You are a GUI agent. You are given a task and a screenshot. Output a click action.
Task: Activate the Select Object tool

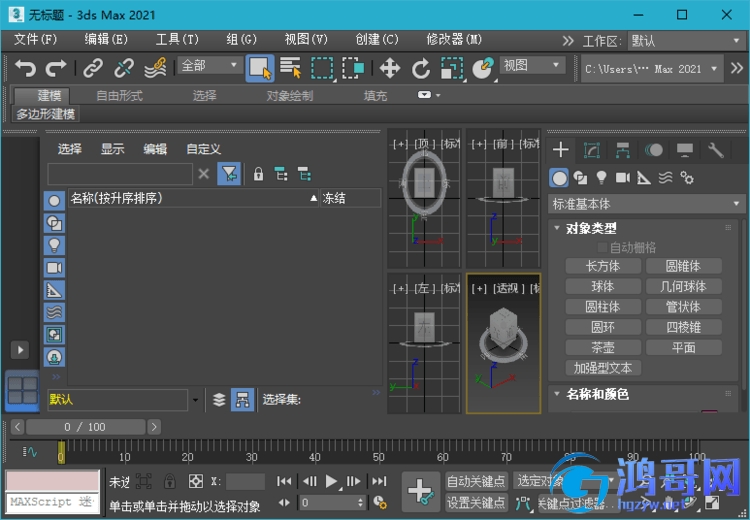coord(260,68)
